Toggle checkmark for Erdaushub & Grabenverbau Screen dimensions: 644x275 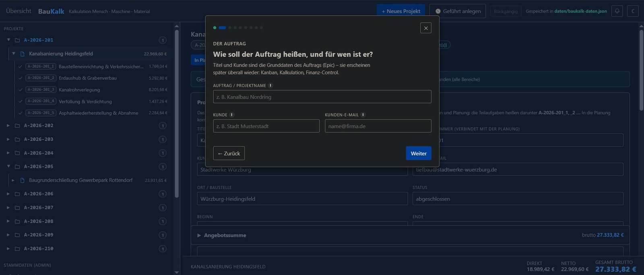[x=20, y=78]
